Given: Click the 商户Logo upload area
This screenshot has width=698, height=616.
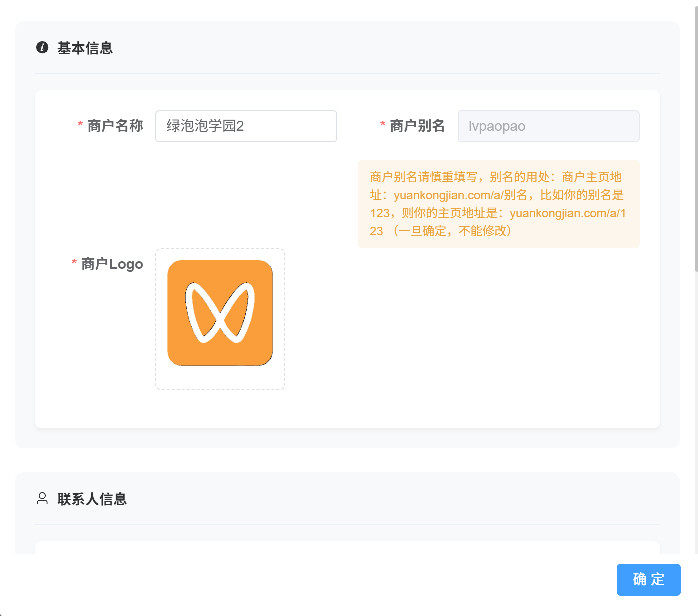Looking at the screenshot, I should pos(220,319).
